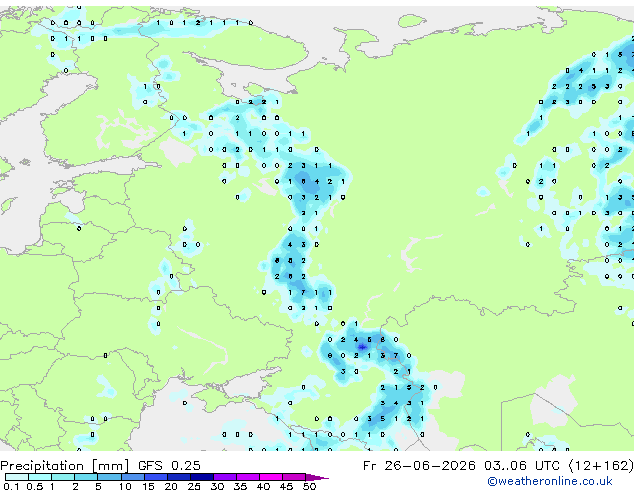Screen dimensions: 634x490
Task: Click the 'Fr 26-06-2026' date text
Action: [419, 466]
